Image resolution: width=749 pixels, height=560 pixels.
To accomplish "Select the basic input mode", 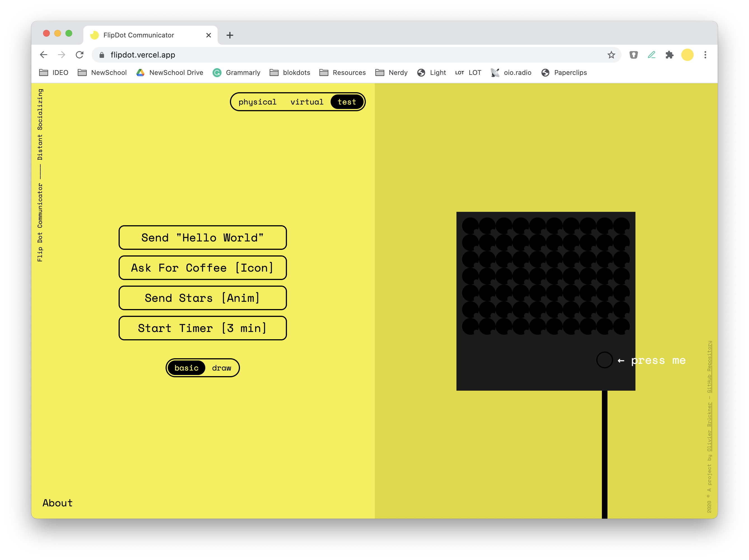I will [x=187, y=368].
